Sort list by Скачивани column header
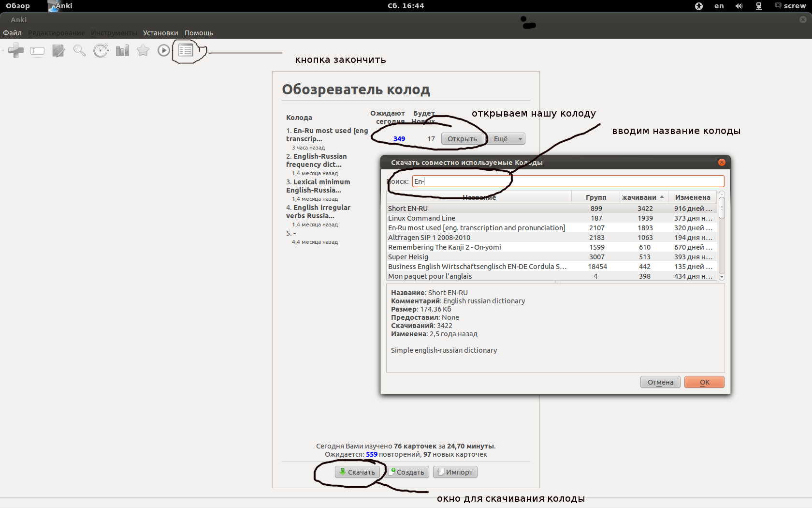 (644, 197)
